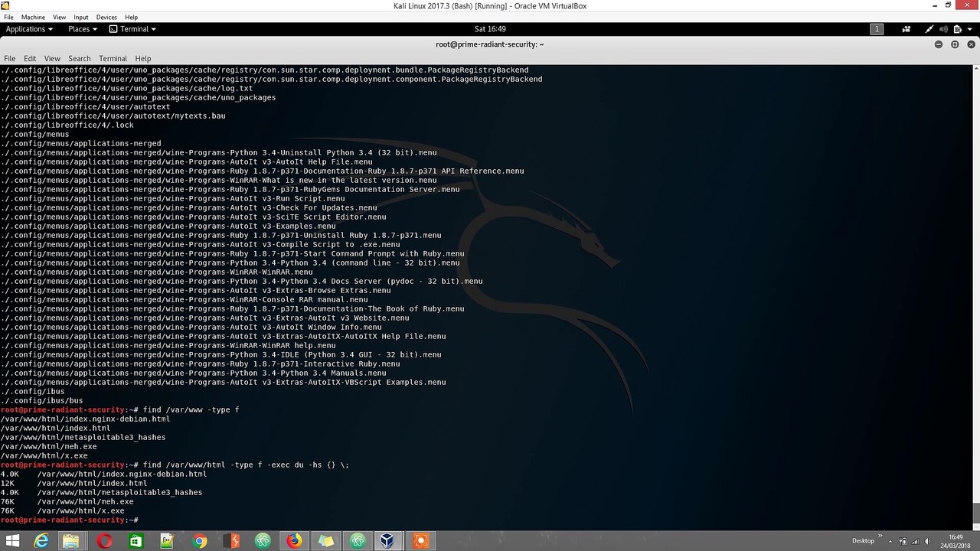Open VirtualBox Machine menu

click(x=33, y=17)
